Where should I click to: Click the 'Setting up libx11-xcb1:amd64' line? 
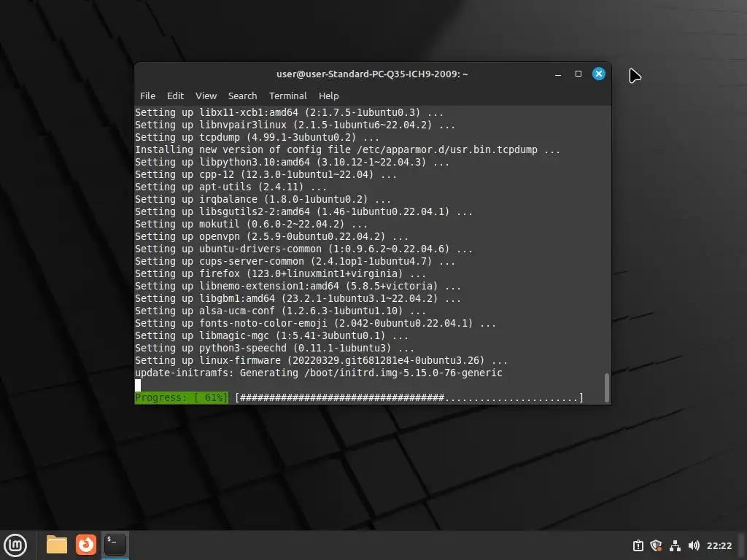[289, 113]
